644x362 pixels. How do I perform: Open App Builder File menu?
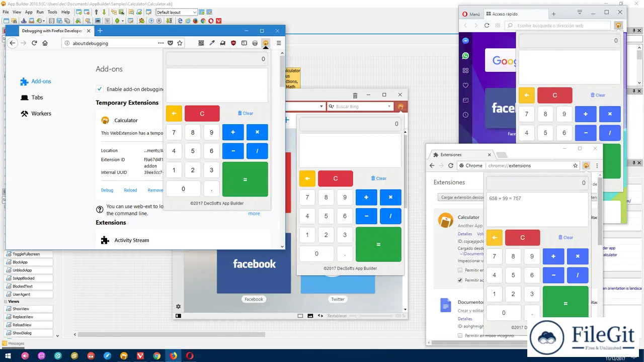click(6, 12)
